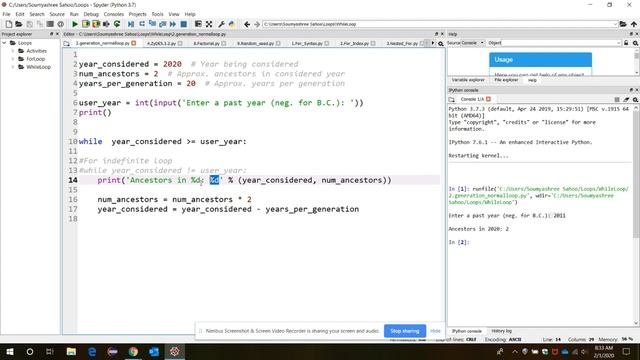Switch to File explorer tab
Viewport: 640px width, 360px height.
pyautogui.click(x=506, y=80)
